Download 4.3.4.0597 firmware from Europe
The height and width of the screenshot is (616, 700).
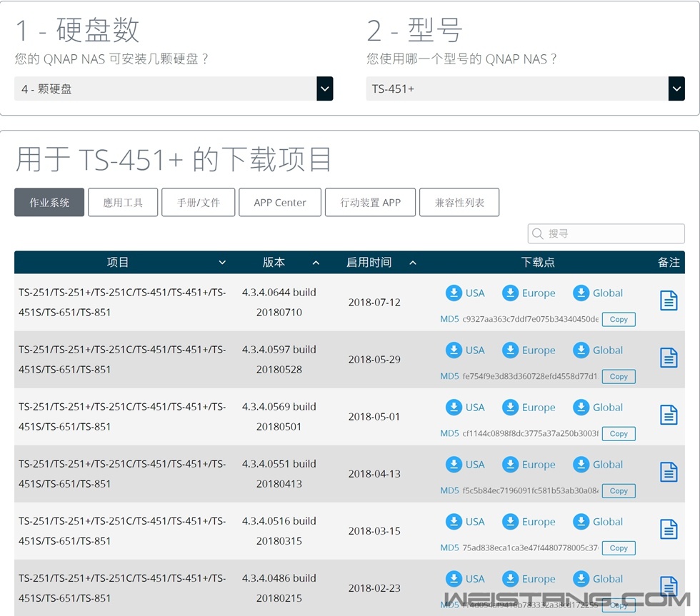(529, 350)
